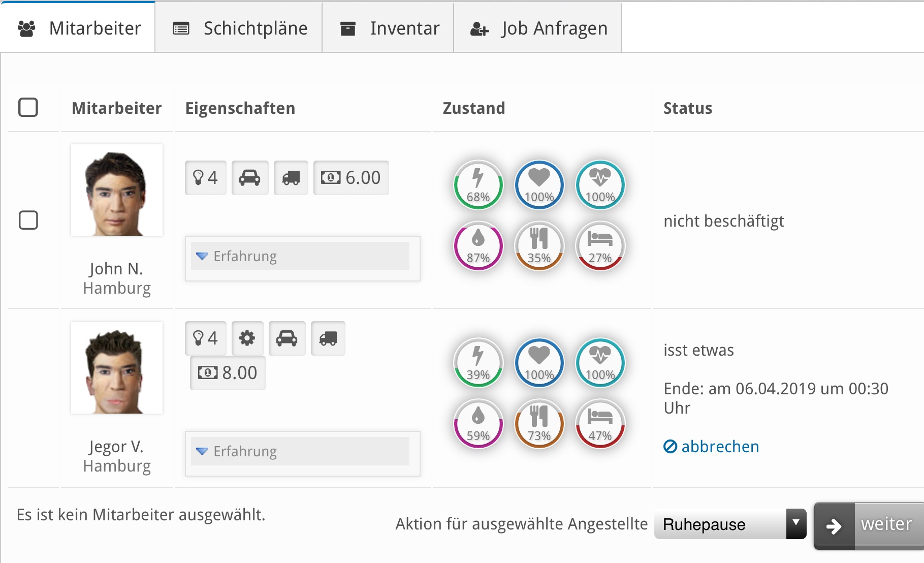Screen dimensions: 924x563
Task: Select the checkbox for John N.
Action: [28, 221]
